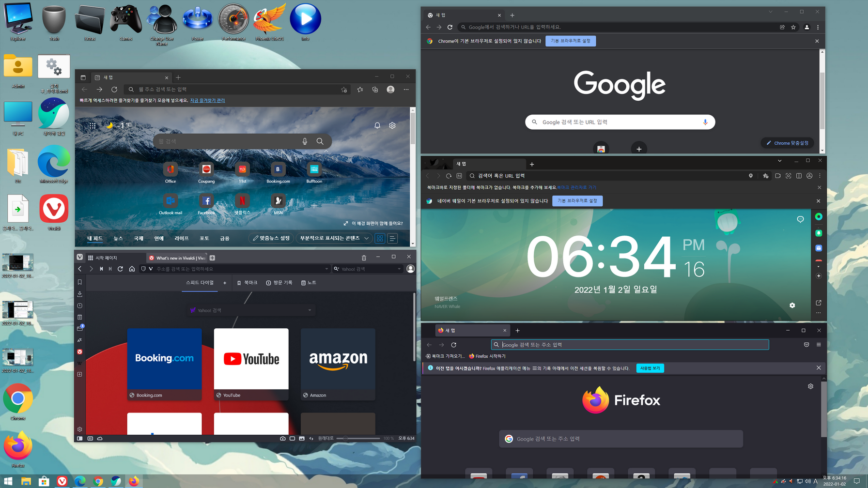Toggle Whale sidebar green circle button
868x488 pixels.
click(x=819, y=216)
